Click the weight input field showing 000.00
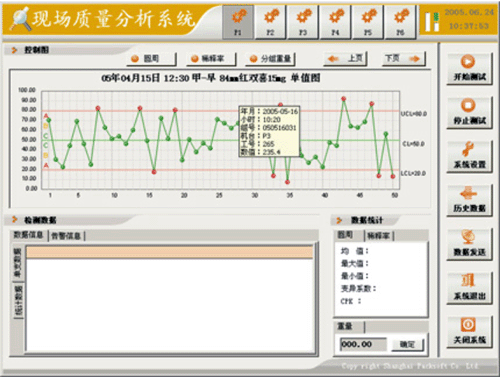 363,344
